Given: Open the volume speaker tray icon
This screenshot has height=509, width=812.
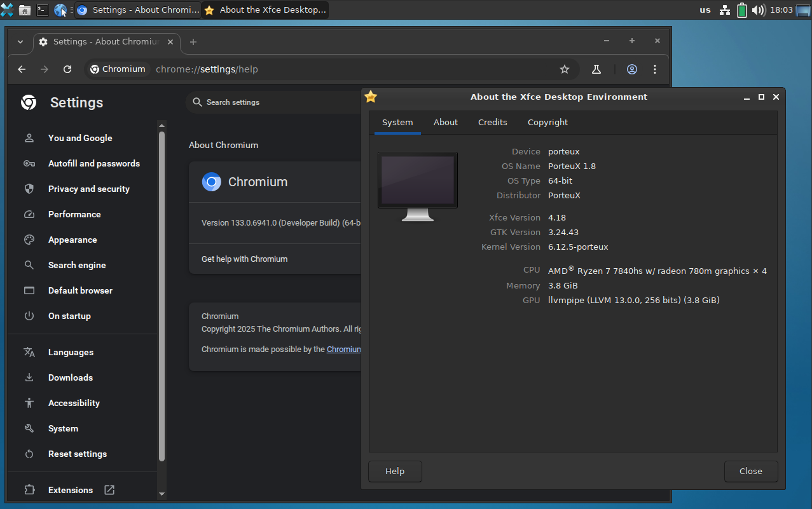Looking at the screenshot, I should 758,10.
